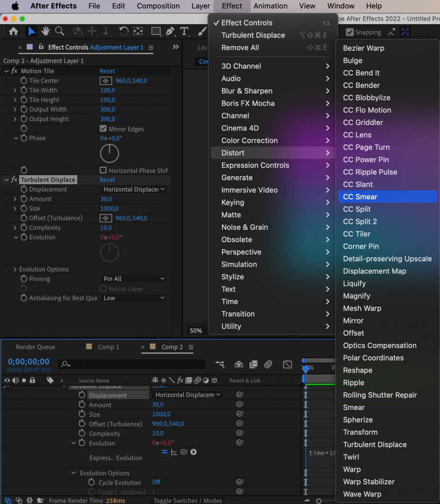Activate the Type tool
The image size is (440, 504).
[185, 31]
